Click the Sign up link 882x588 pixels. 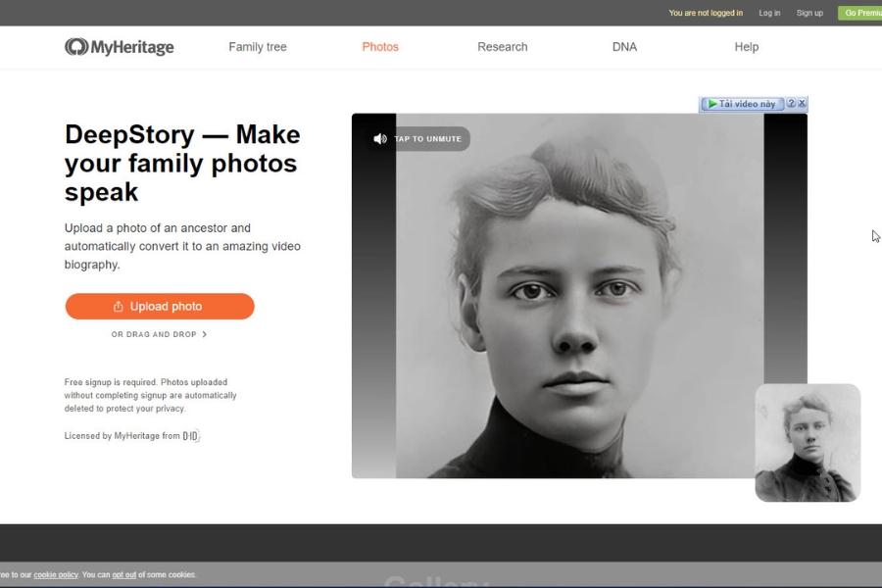click(809, 13)
